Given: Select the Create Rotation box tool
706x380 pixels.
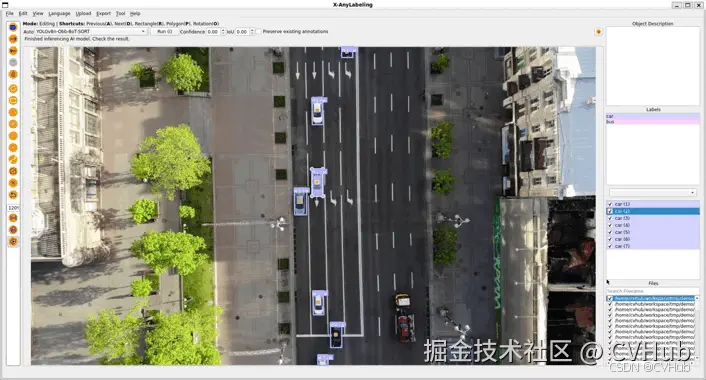Looking at the screenshot, I should coord(13,112).
